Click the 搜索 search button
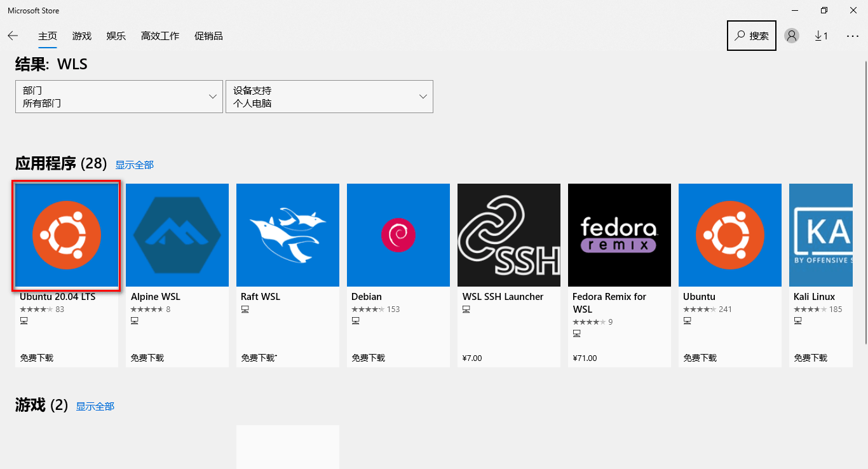 click(x=752, y=36)
